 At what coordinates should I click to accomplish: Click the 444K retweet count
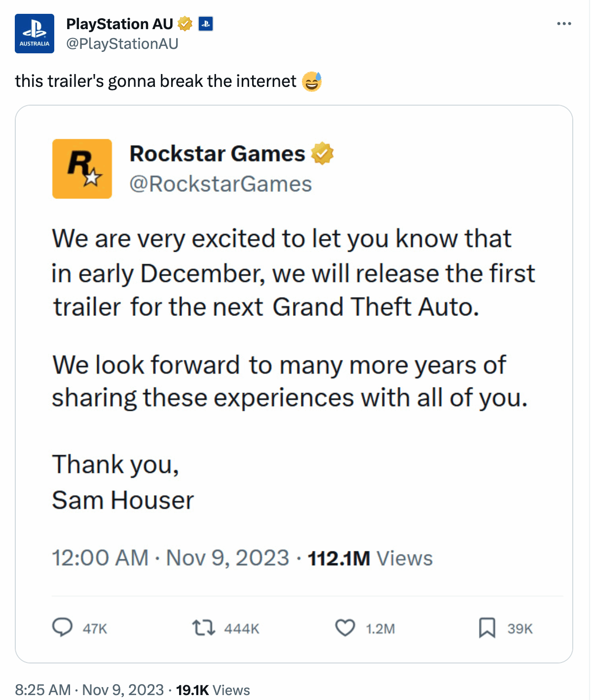(242, 628)
